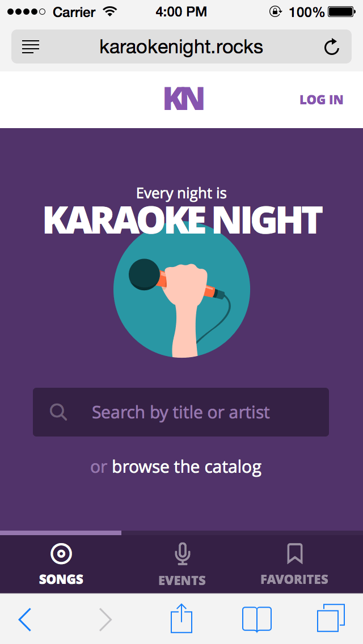The height and width of the screenshot is (644, 363).
Task: Open the Safari share sheet
Action: coord(181,618)
